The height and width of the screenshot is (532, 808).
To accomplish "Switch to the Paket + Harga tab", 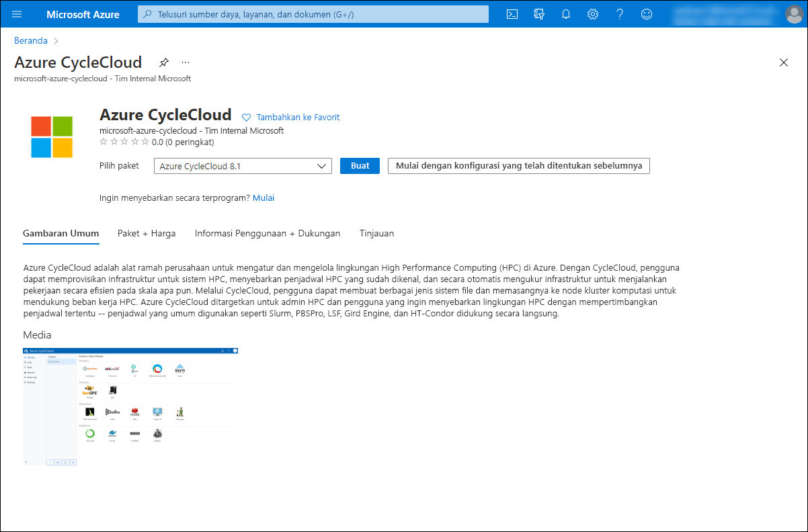I will (x=147, y=233).
